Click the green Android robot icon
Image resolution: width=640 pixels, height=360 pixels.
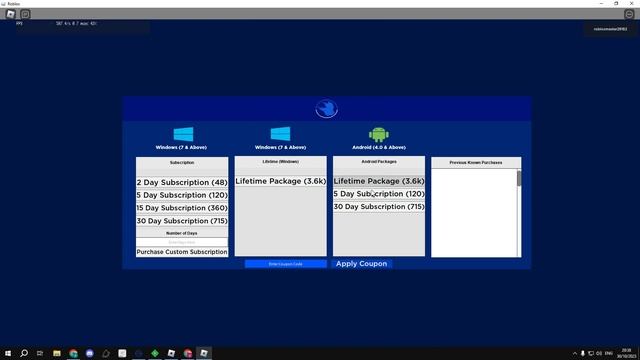coord(379,134)
